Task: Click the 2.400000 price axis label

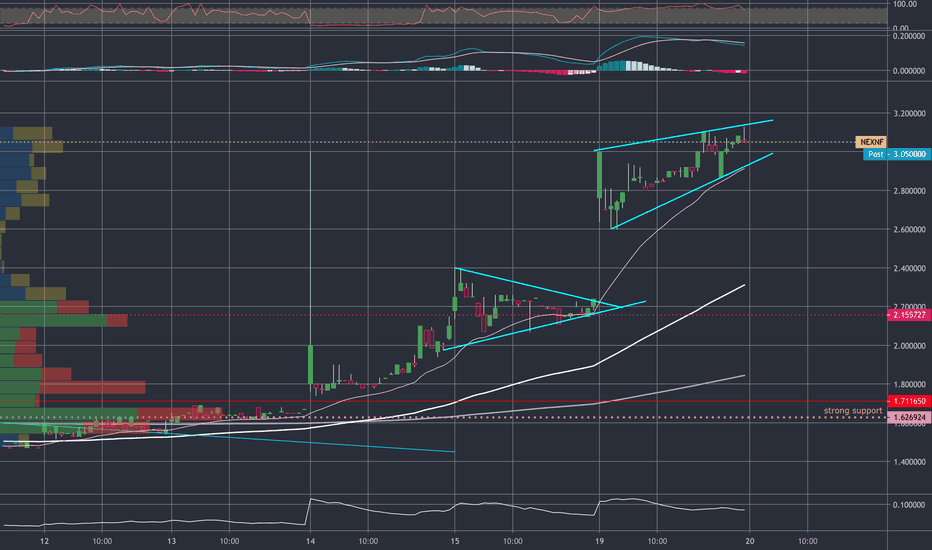Action: click(909, 268)
